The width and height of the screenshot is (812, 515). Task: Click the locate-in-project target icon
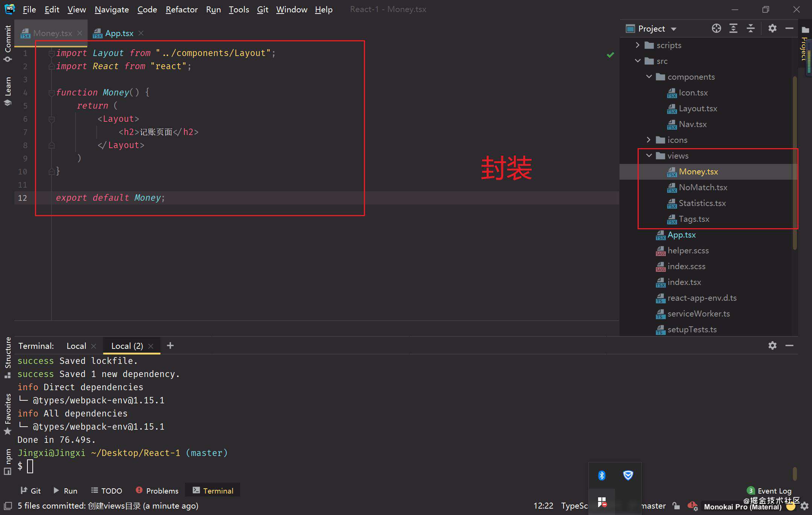[x=716, y=29]
